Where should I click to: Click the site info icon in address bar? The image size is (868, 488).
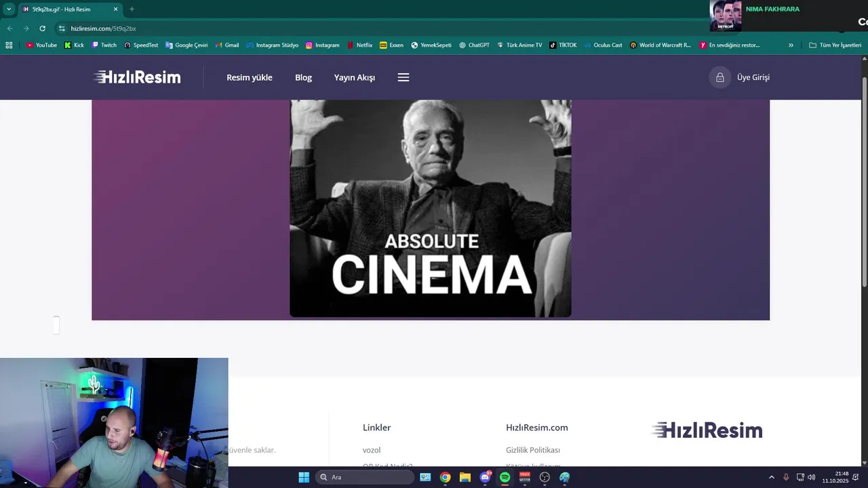[62, 28]
